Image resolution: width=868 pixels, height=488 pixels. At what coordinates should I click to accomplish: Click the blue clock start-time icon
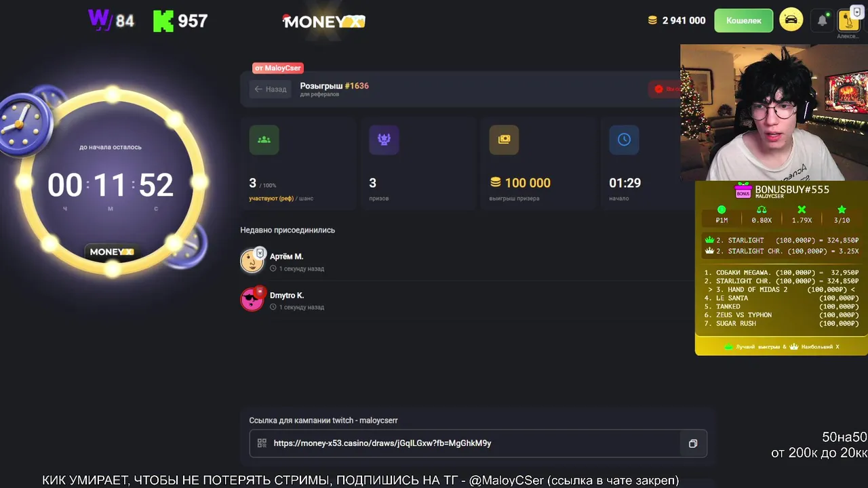(x=624, y=140)
